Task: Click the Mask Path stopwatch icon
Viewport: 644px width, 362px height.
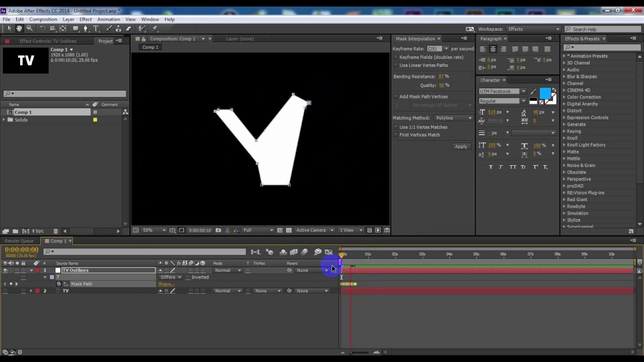Action: [x=58, y=284]
